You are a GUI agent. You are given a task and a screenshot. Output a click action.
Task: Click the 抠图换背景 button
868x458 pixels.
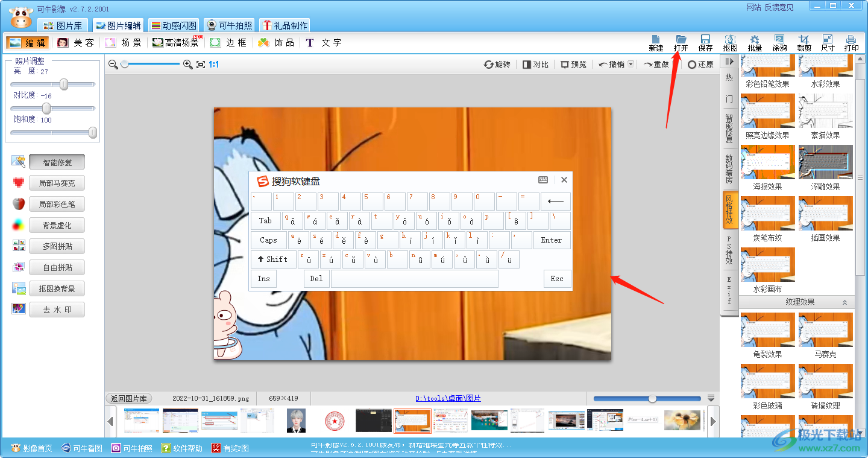[x=57, y=288]
